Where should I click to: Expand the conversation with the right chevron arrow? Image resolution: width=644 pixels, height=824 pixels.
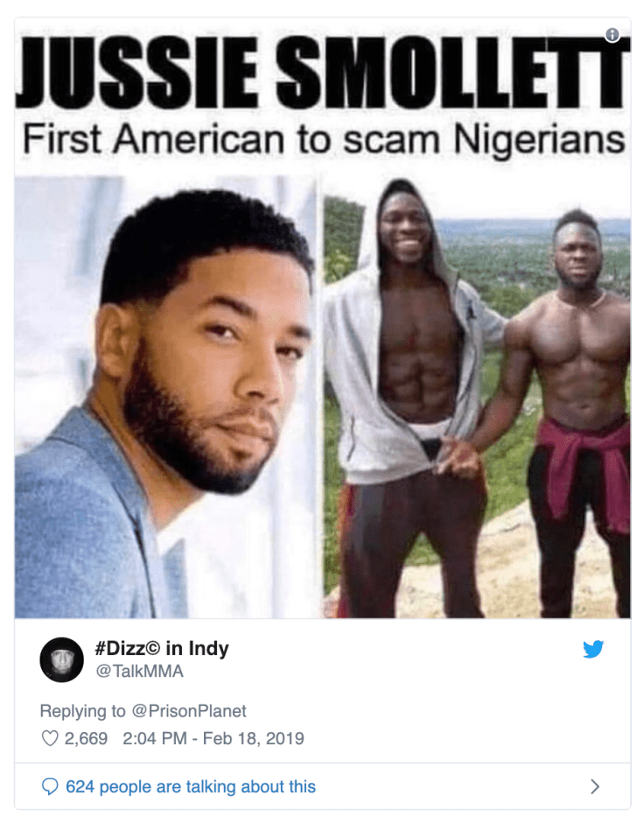pos(595,786)
